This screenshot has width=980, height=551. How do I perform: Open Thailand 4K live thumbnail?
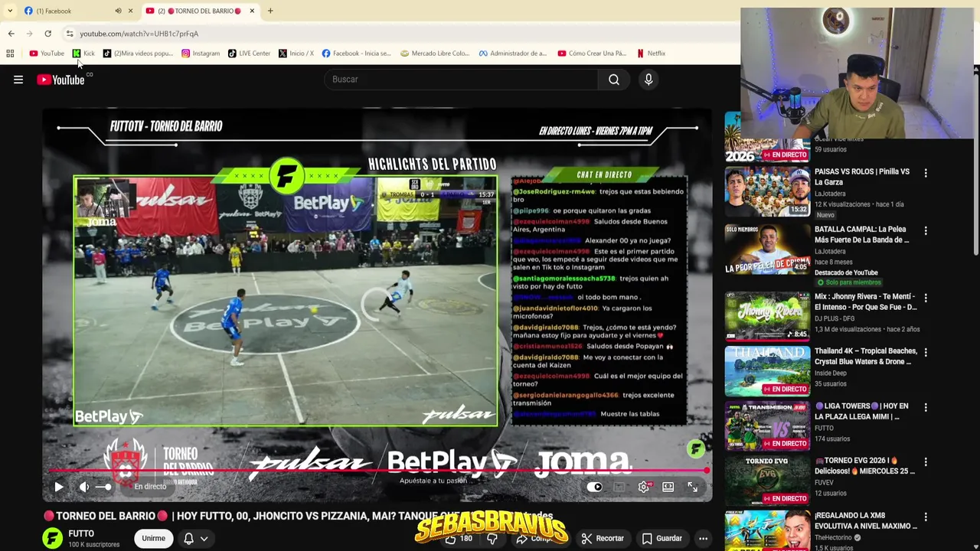(767, 371)
